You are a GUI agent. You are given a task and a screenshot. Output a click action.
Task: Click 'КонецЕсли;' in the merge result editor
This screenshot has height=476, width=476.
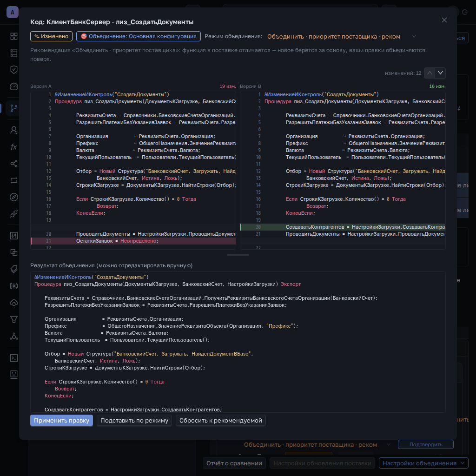tap(59, 396)
